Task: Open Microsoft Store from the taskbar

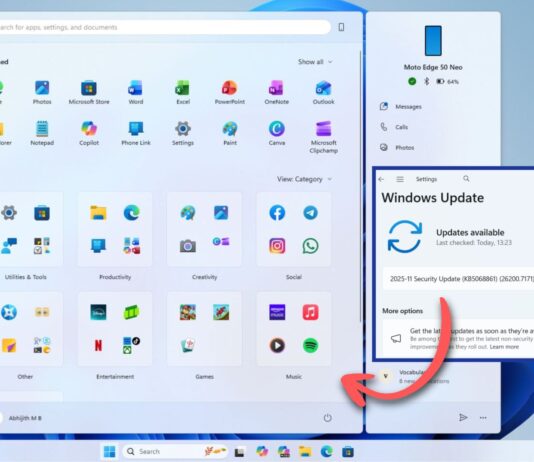Action: click(348, 452)
